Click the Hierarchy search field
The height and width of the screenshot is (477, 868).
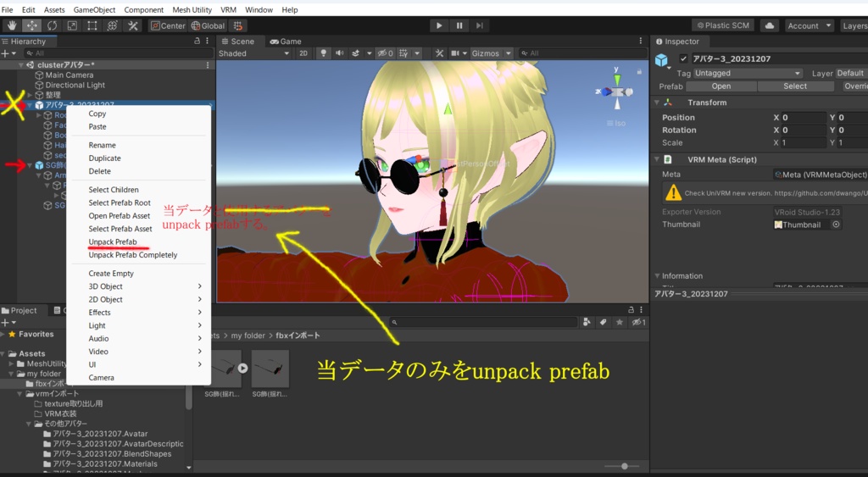click(118, 53)
